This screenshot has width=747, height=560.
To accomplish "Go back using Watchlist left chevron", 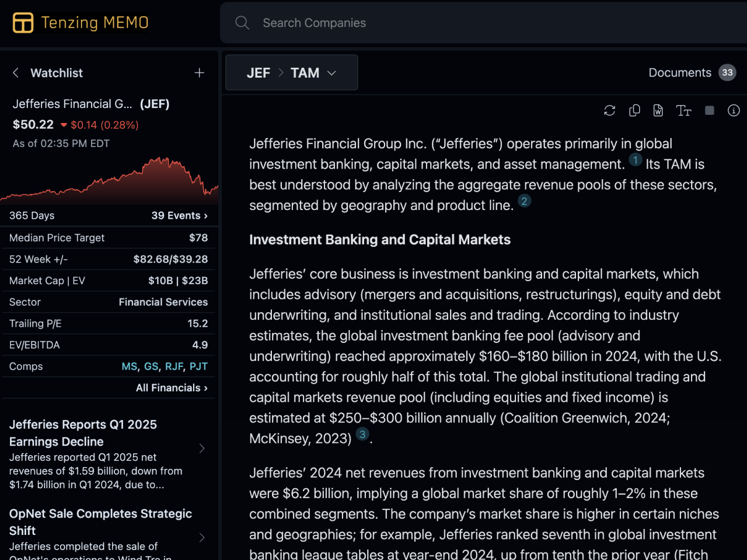I will point(16,72).
